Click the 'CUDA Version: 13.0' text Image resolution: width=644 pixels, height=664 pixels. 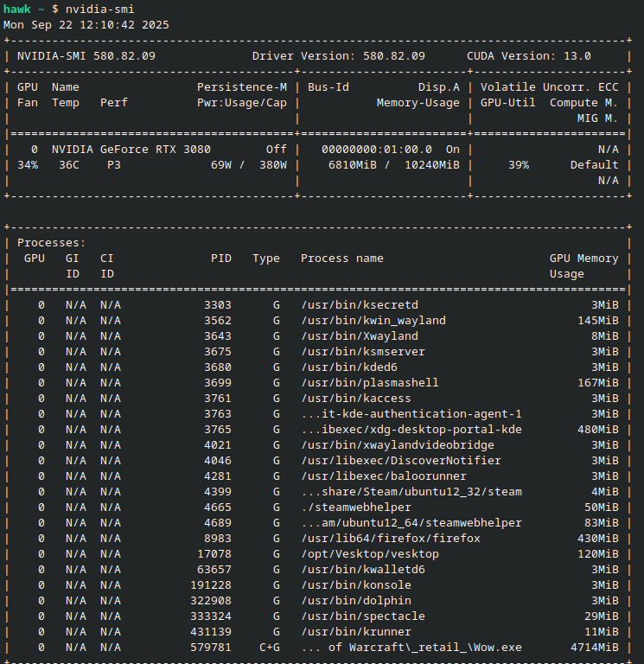click(x=529, y=56)
